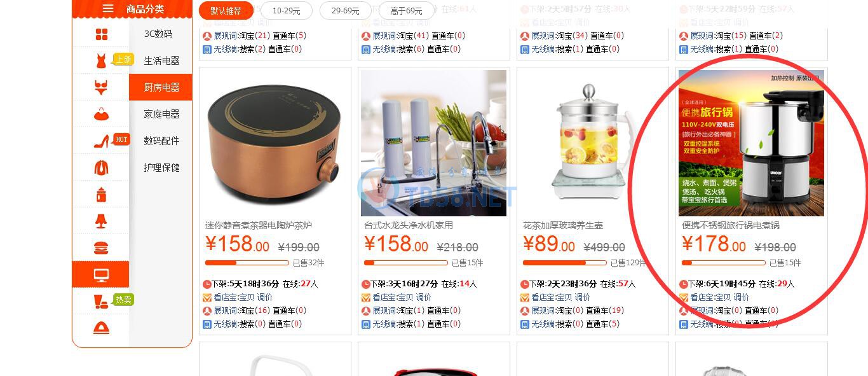Open the 迷你静音煮茶器电陶炉茶炉 title link

[x=259, y=225]
